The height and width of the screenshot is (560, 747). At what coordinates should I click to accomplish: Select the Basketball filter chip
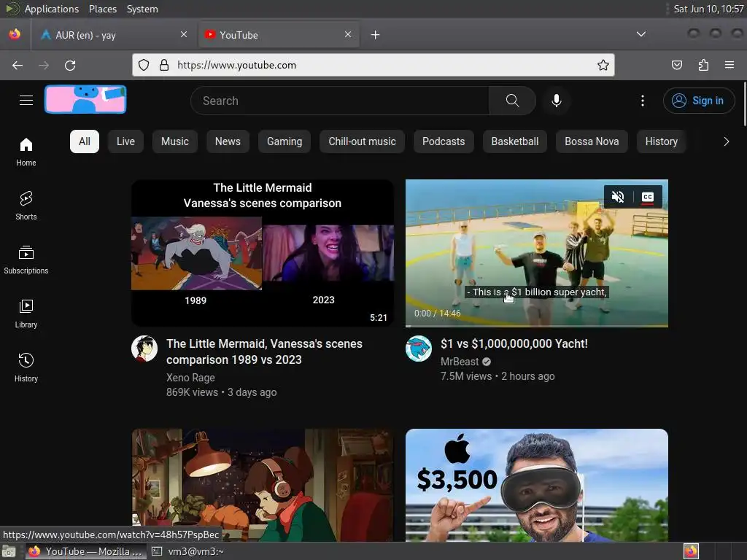pyautogui.click(x=515, y=141)
